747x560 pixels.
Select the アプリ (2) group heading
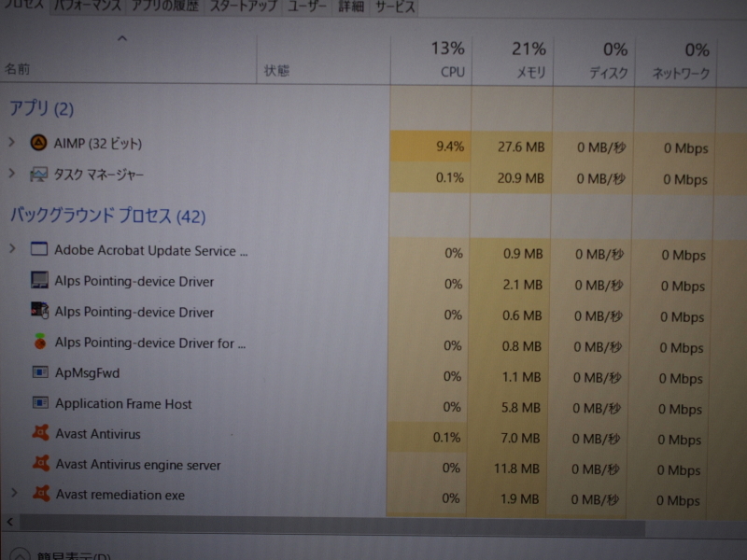(x=42, y=108)
